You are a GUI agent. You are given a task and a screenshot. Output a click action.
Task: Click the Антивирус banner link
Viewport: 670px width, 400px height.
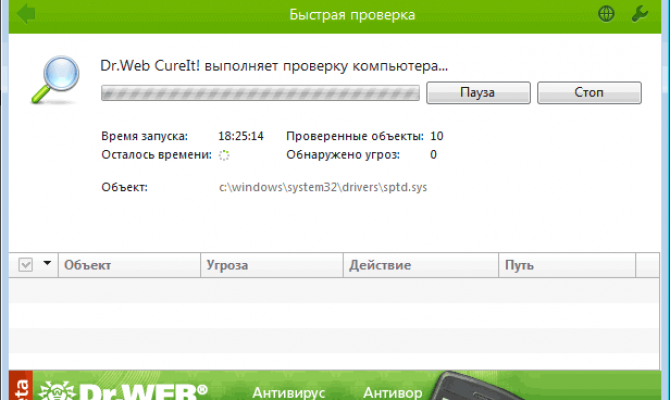coord(288,392)
